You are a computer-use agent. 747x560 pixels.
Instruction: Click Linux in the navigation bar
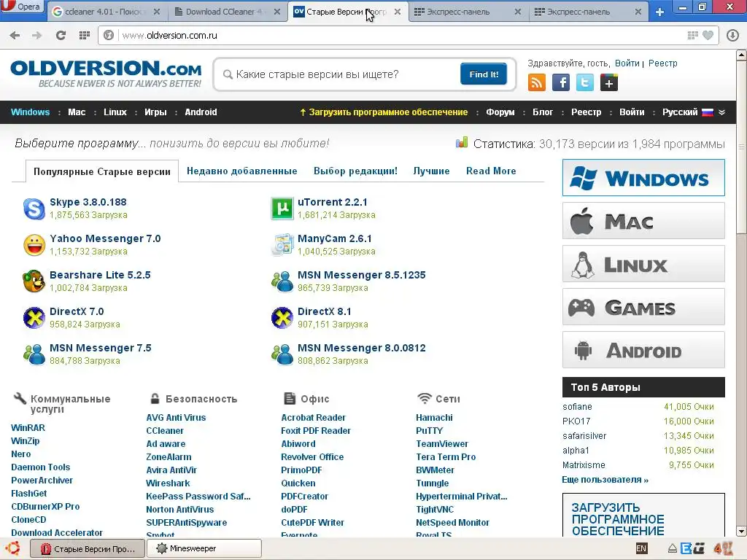pos(115,112)
